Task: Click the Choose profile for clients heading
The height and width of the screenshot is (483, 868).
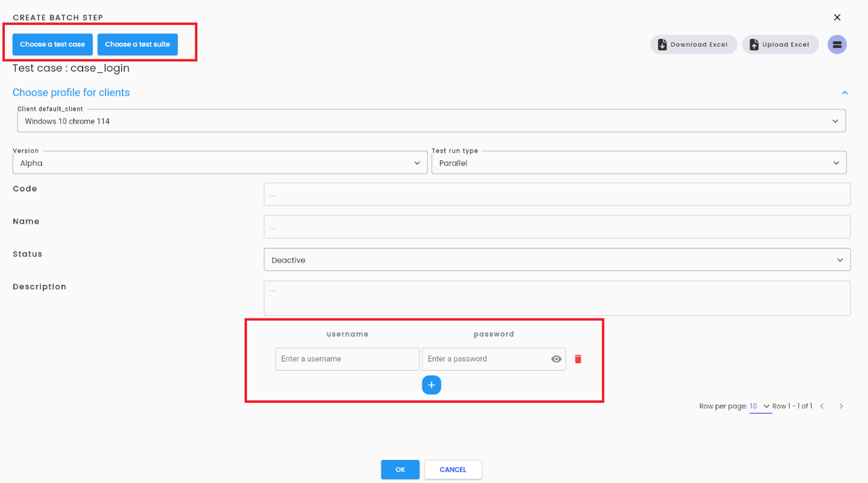Action: coord(71,92)
